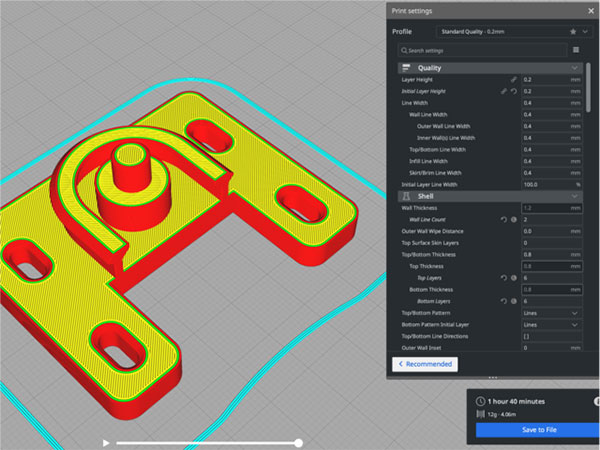Screen dimensions: 600x450
Task: Reset Wall Line Count value
Action: [x=504, y=219]
